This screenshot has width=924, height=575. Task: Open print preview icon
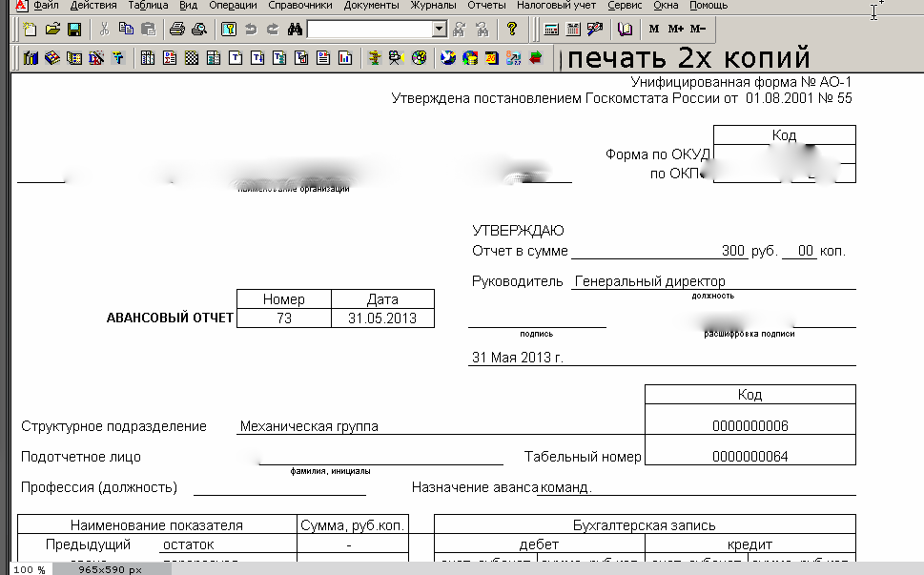point(197,30)
